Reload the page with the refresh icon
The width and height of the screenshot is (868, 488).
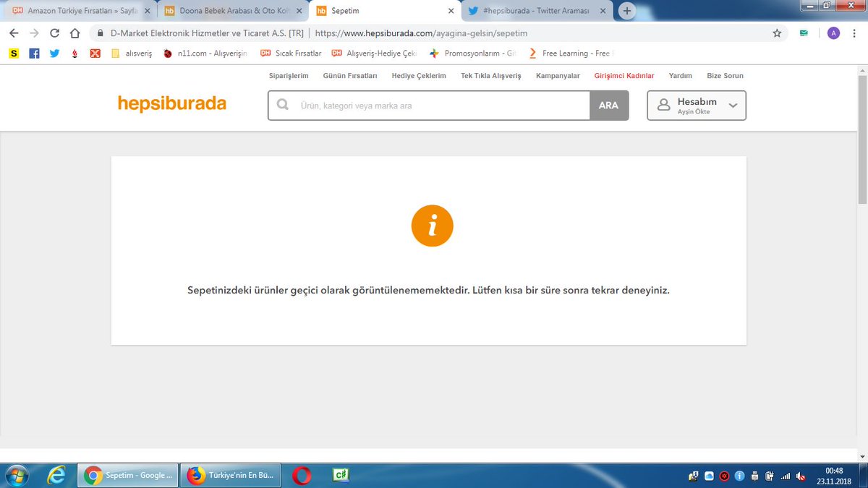pos(54,33)
